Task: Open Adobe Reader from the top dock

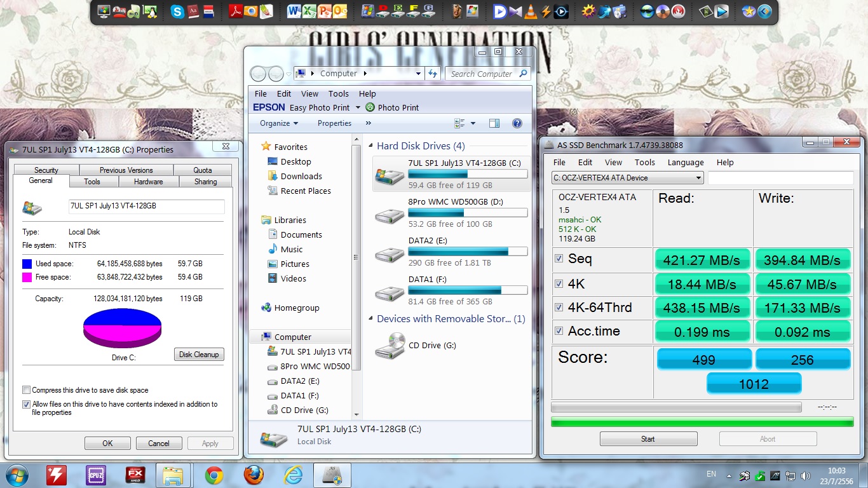Action: pos(236,11)
